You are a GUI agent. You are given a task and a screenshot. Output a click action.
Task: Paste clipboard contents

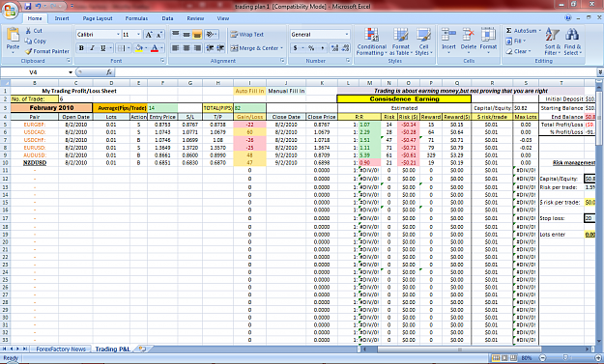click(13, 40)
